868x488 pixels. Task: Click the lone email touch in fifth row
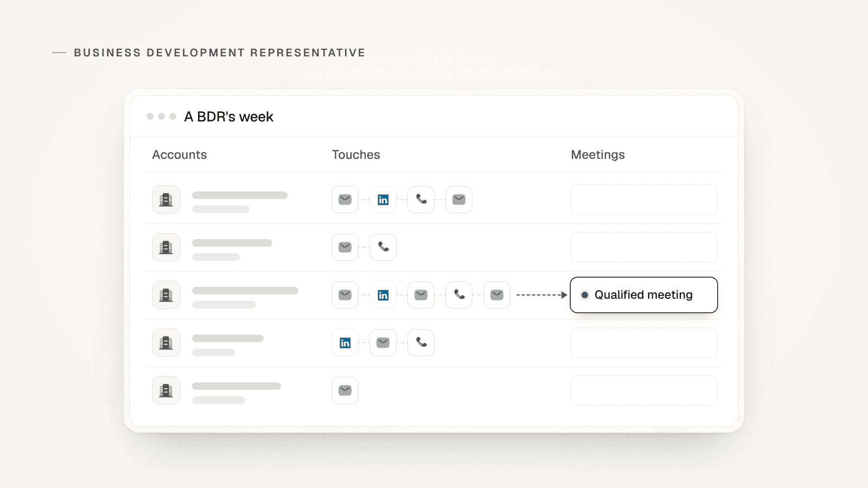(345, 390)
